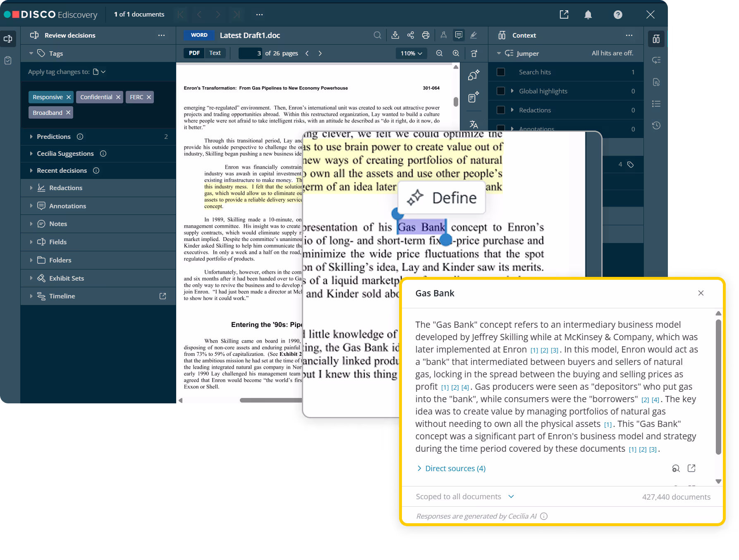Collapse the Jumper section
The height and width of the screenshot is (560, 739).
pyautogui.click(x=499, y=53)
